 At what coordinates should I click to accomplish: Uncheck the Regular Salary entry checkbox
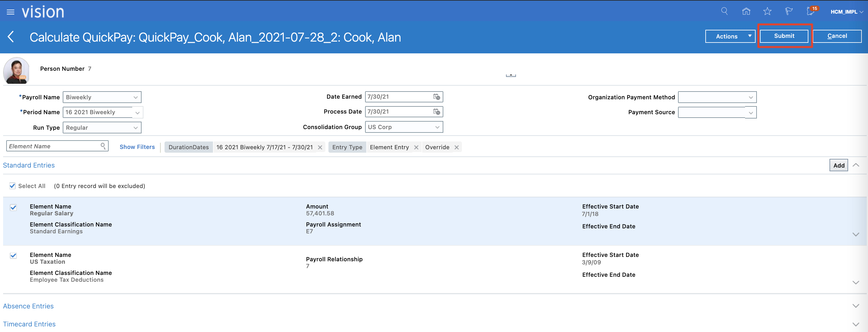pyautogui.click(x=13, y=207)
